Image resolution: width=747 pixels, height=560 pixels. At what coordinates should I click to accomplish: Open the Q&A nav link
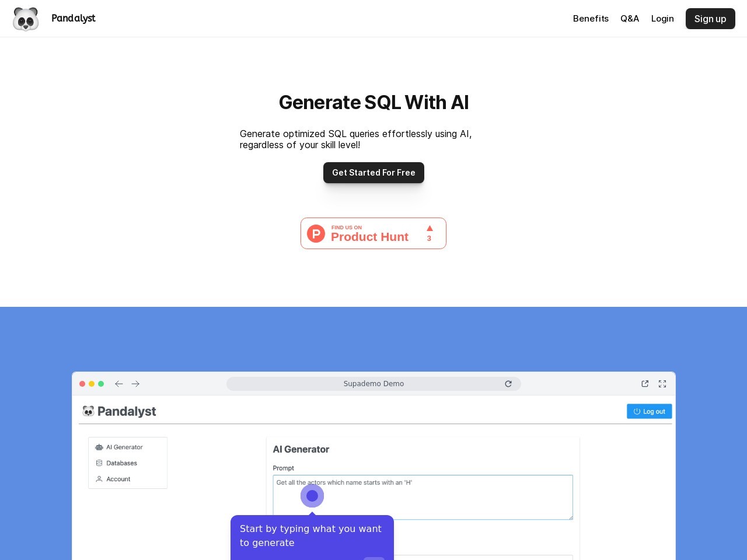[x=630, y=19]
